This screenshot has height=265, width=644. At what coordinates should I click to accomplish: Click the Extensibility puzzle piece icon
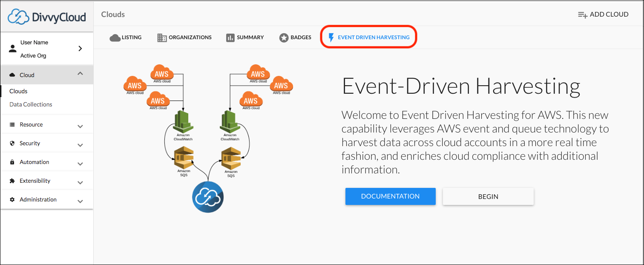click(x=12, y=181)
